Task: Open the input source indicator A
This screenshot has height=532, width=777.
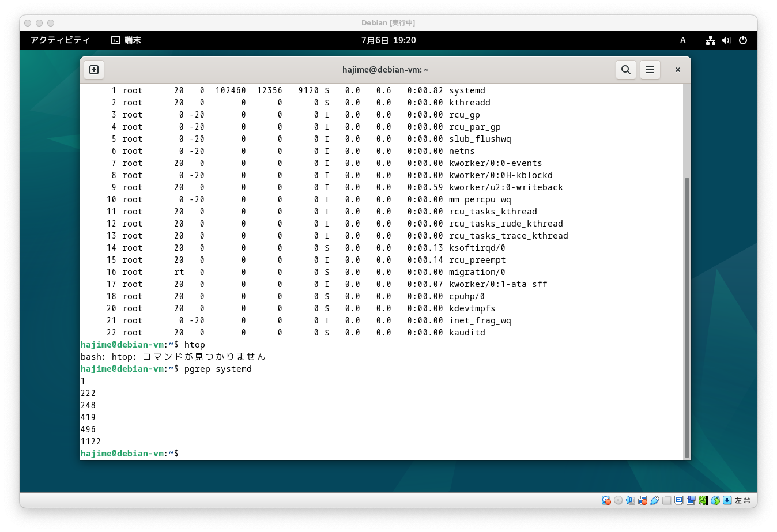Action: pyautogui.click(x=683, y=40)
